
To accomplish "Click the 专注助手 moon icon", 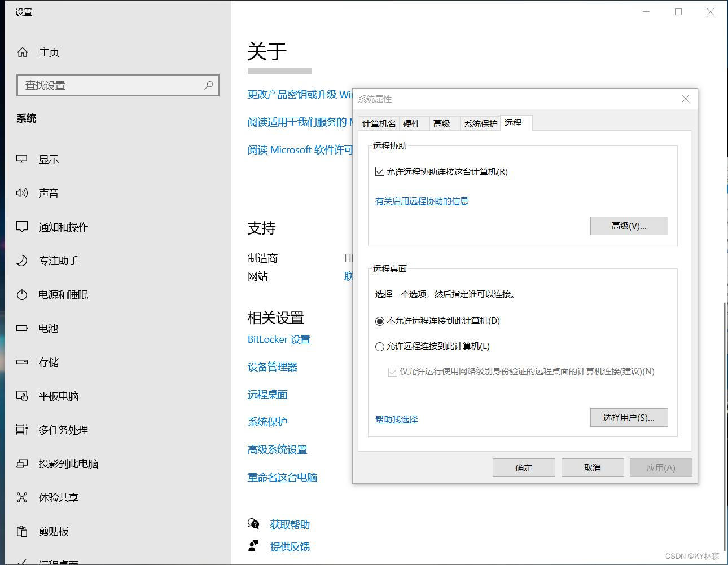I will click(22, 261).
